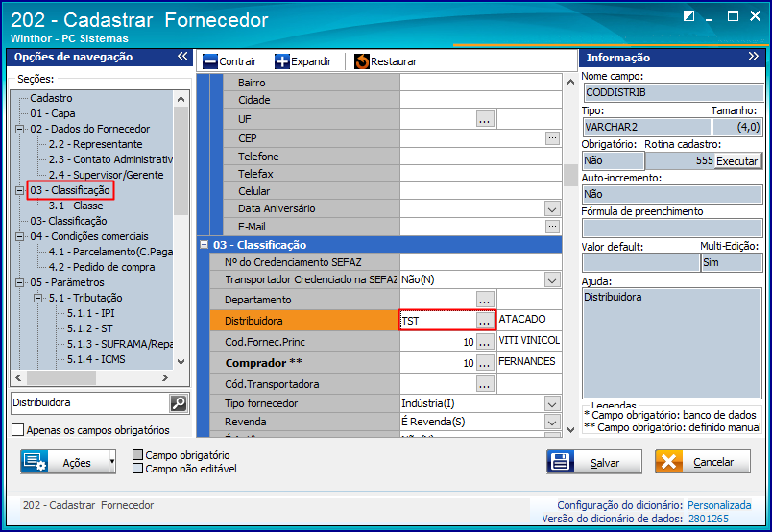The width and height of the screenshot is (772, 532).
Task: Select 3.1 - Classe section
Action: point(76,206)
